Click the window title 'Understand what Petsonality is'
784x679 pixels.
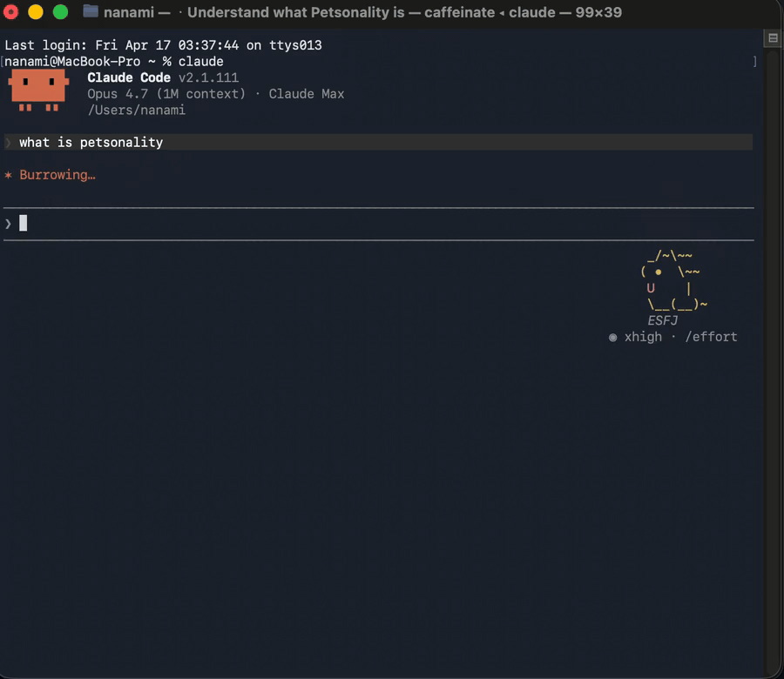pos(295,12)
